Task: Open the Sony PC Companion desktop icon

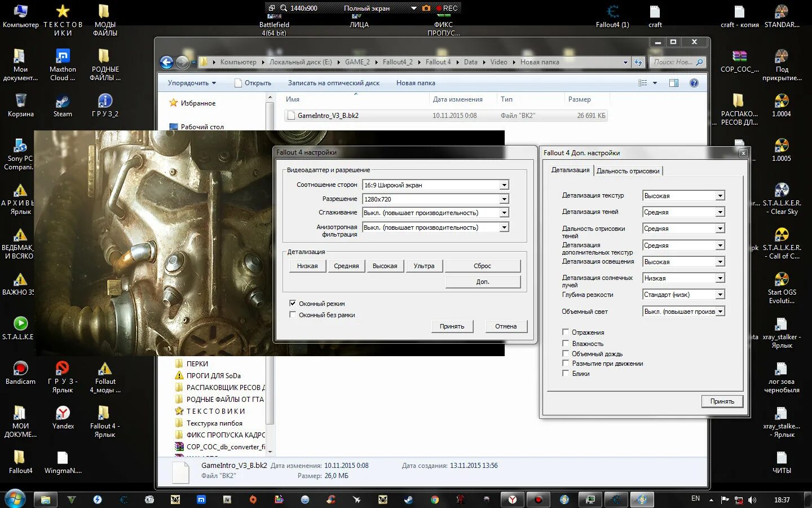Action: click(x=20, y=154)
